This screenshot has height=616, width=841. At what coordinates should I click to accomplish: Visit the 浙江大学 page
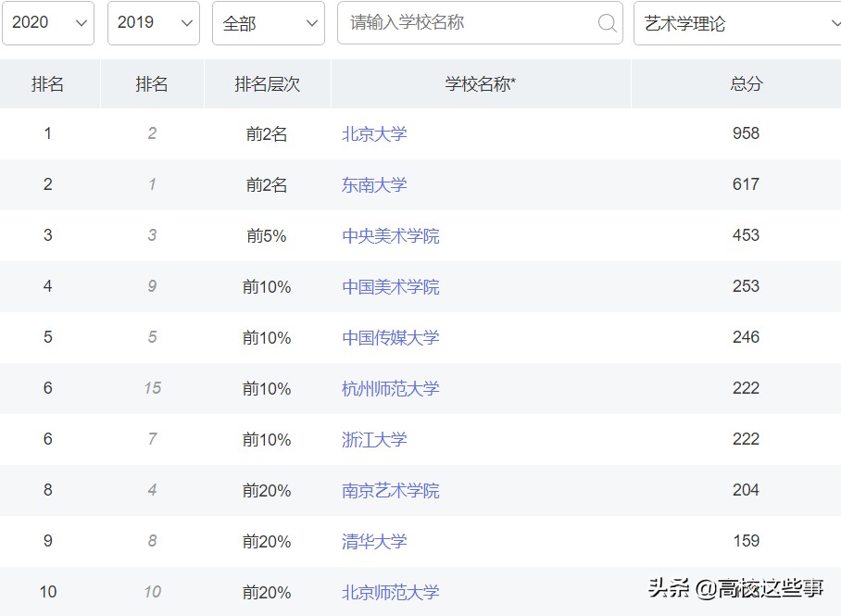(374, 439)
